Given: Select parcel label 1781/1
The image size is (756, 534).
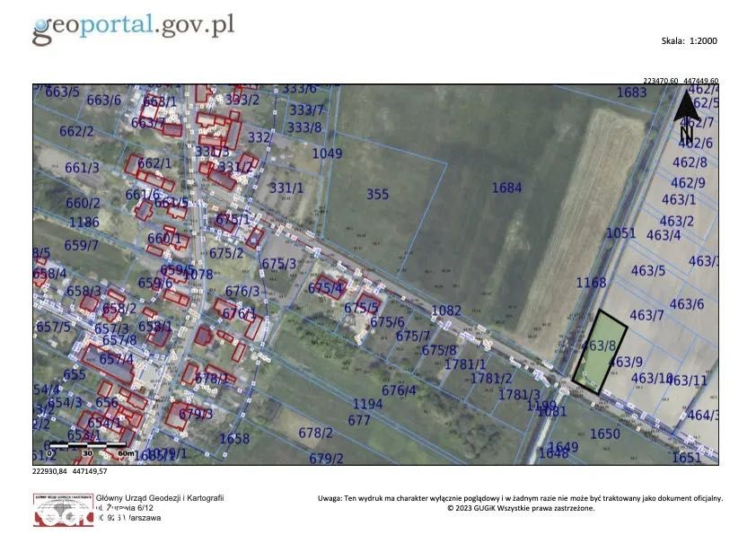Looking at the screenshot, I should coord(465,364).
